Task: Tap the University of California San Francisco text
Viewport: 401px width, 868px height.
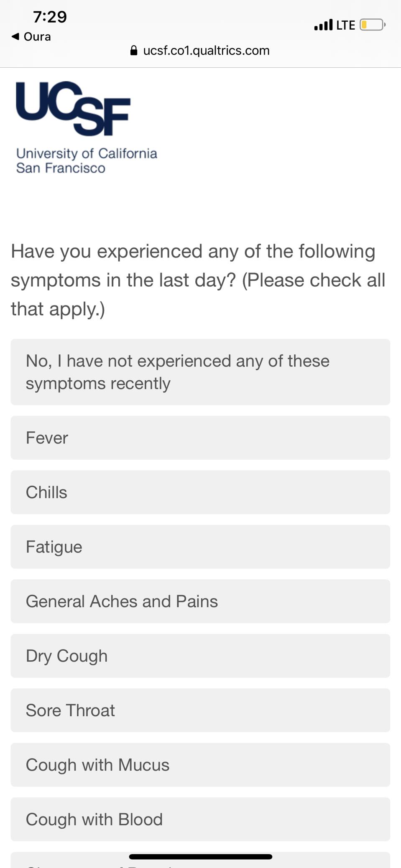Action: 87,160
